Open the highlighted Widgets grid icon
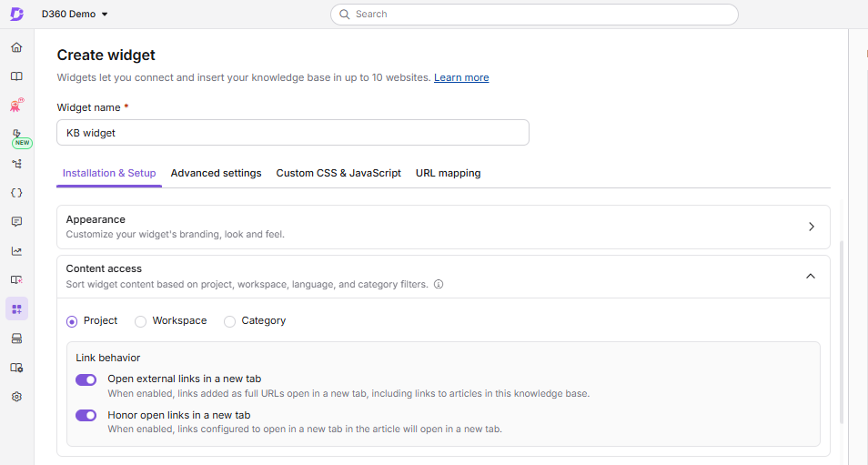Image resolution: width=868 pixels, height=465 pixels. click(16, 308)
